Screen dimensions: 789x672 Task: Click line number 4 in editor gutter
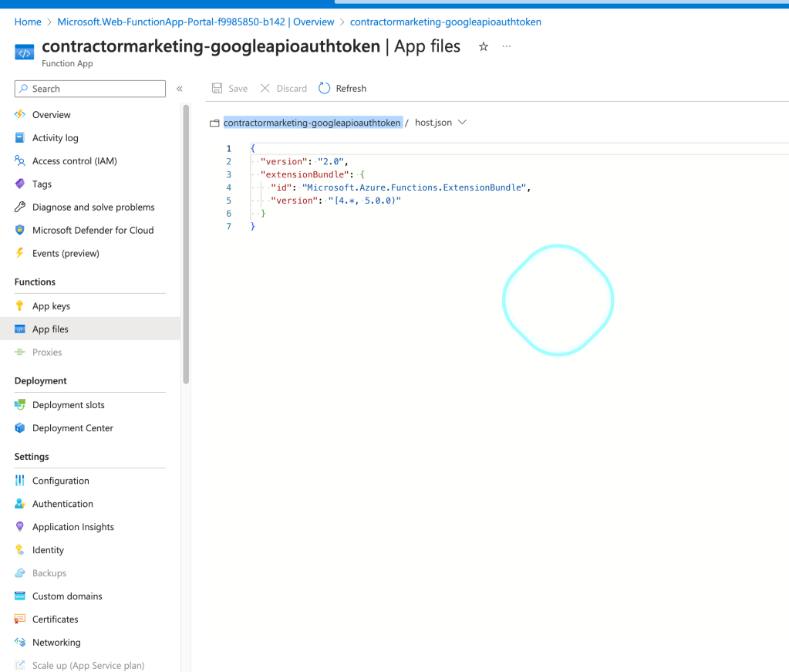pos(228,187)
